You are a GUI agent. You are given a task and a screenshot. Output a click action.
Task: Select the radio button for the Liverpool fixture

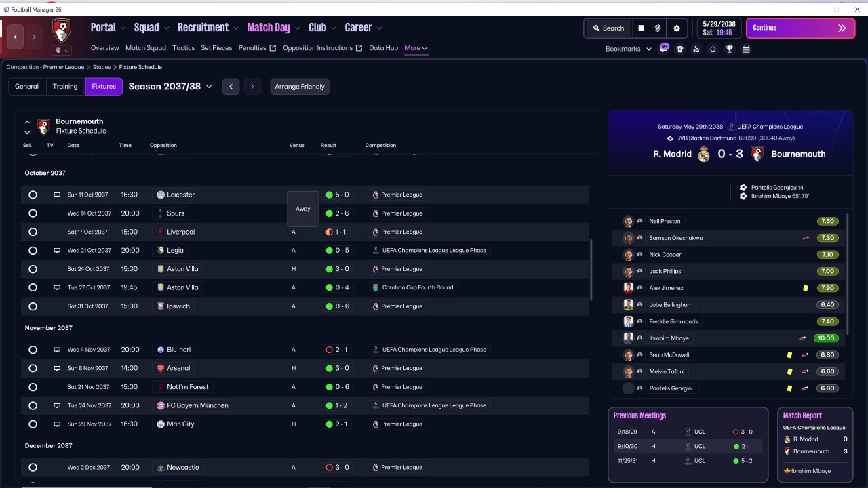(33, 232)
